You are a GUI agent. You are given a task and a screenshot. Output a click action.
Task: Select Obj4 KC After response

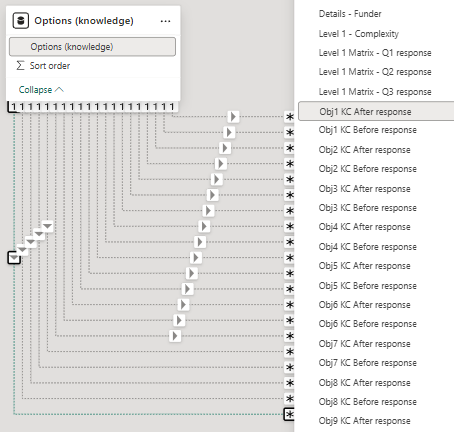click(x=364, y=227)
